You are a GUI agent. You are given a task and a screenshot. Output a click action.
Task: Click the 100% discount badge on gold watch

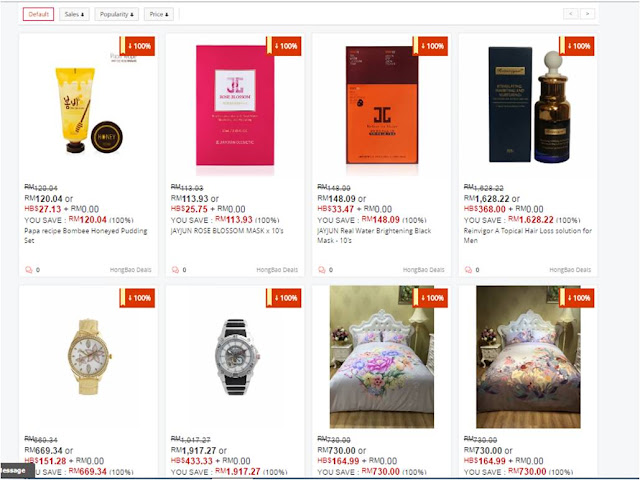tap(137, 298)
